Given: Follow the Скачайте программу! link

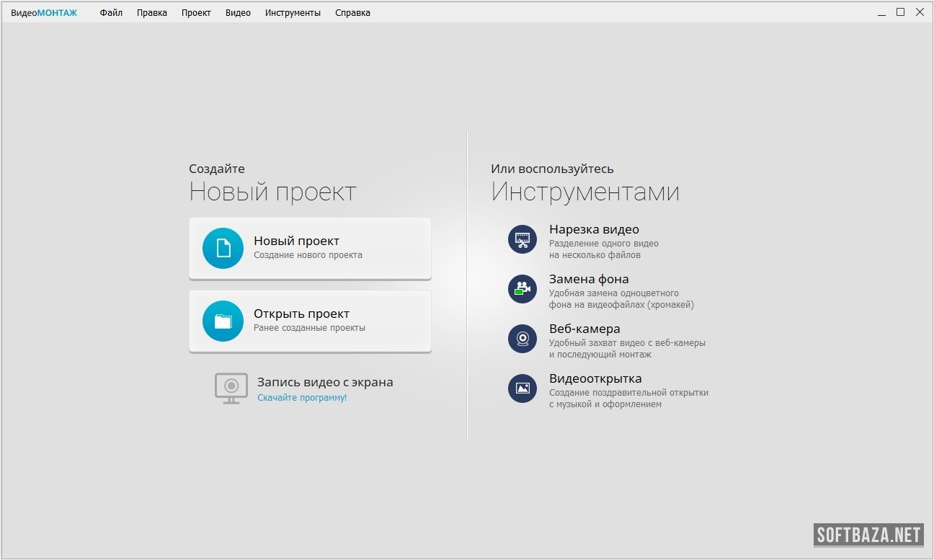Looking at the screenshot, I should tap(302, 398).
